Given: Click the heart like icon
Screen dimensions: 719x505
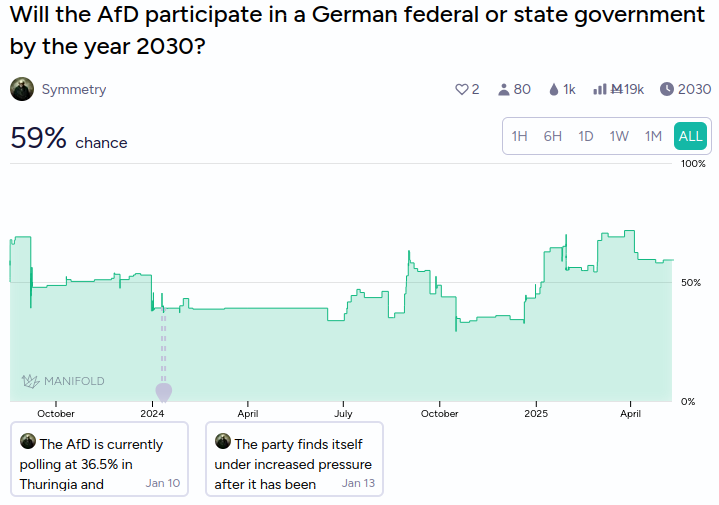Looking at the screenshot, I should point(461,89).
